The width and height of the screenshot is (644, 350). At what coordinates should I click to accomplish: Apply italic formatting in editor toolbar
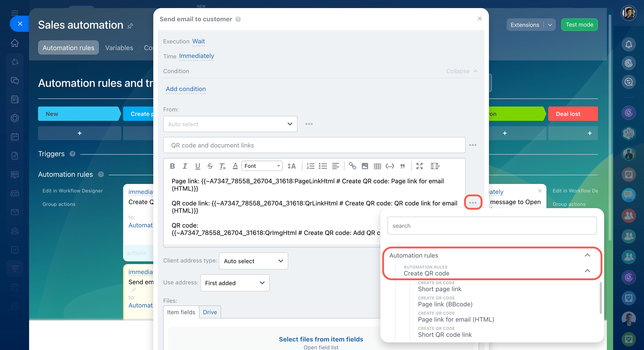point(185,166)
